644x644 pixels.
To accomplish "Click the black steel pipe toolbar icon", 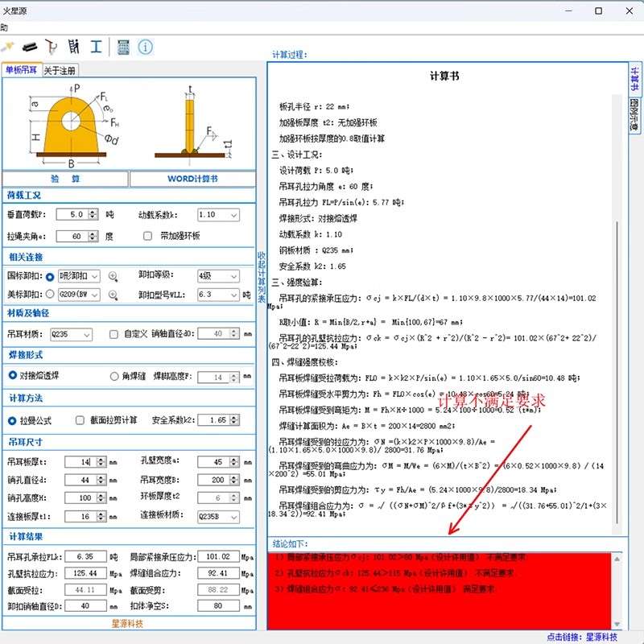I will (30, 47).
